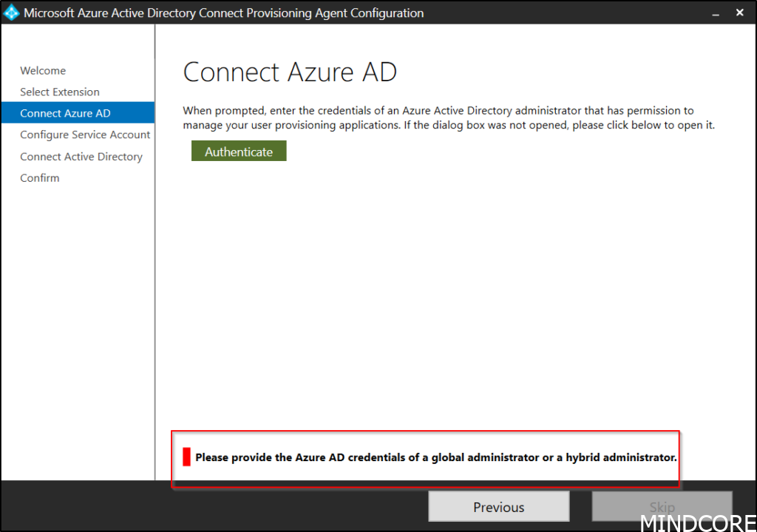Minimize the Provisioning Agent Configuration window
The height and width of the screenshot is (532, 757).
point(716,13)
